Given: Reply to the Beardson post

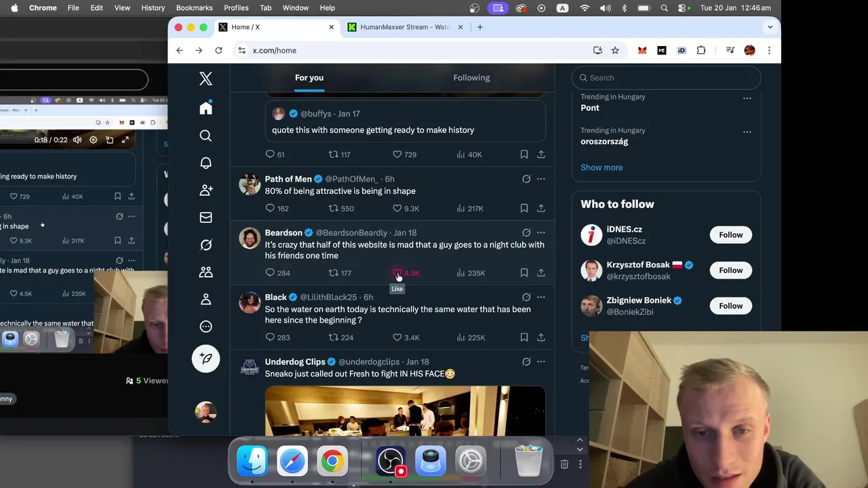Looking at the screenshot, I should (x=277, y=272).
